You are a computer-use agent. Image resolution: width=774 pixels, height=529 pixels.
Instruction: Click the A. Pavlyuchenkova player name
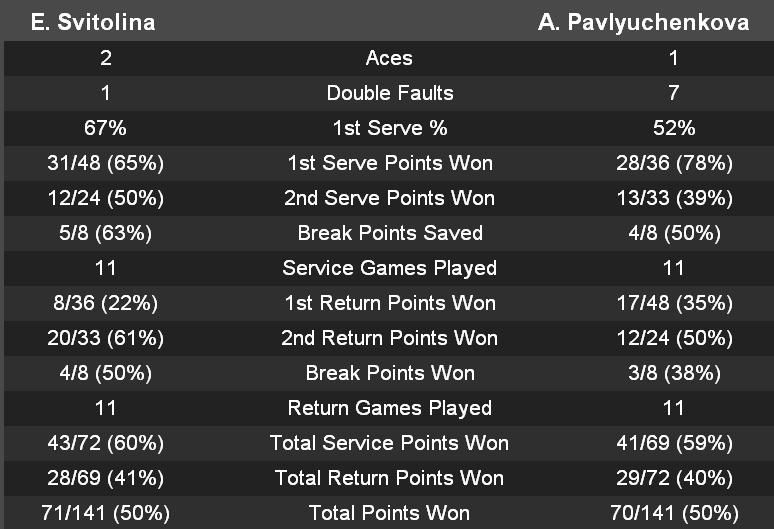pyautogui.click(x=643, y=22)
